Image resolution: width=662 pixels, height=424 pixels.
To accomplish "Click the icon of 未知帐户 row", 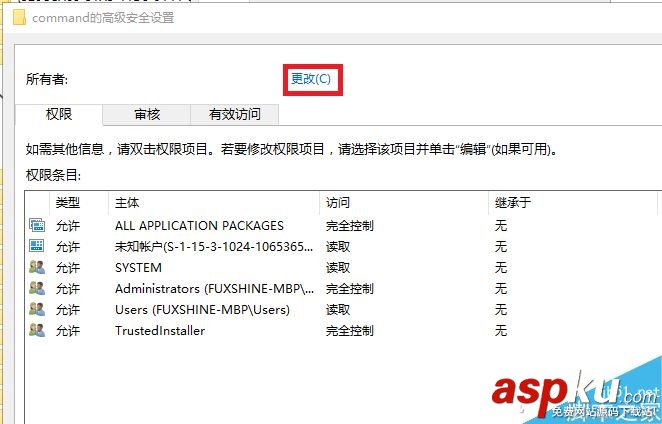I will pos(37,246).
